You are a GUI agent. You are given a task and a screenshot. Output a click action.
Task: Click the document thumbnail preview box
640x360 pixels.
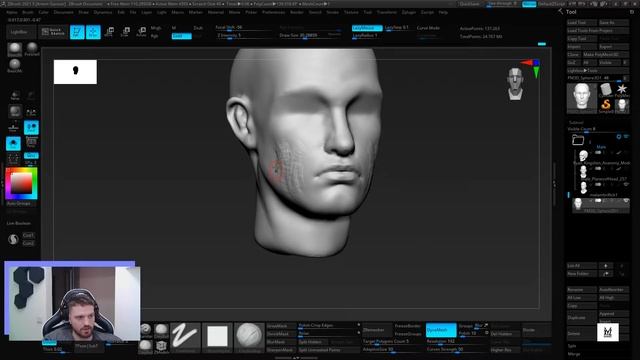click(76, 72)
